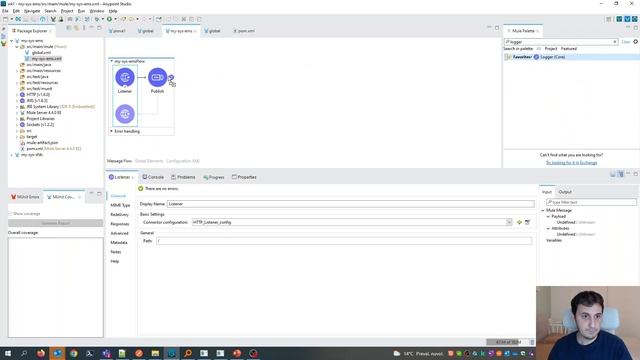Screen dimensions: 640x360
Task: Open the Help menu
Action: tap(113, 11)
